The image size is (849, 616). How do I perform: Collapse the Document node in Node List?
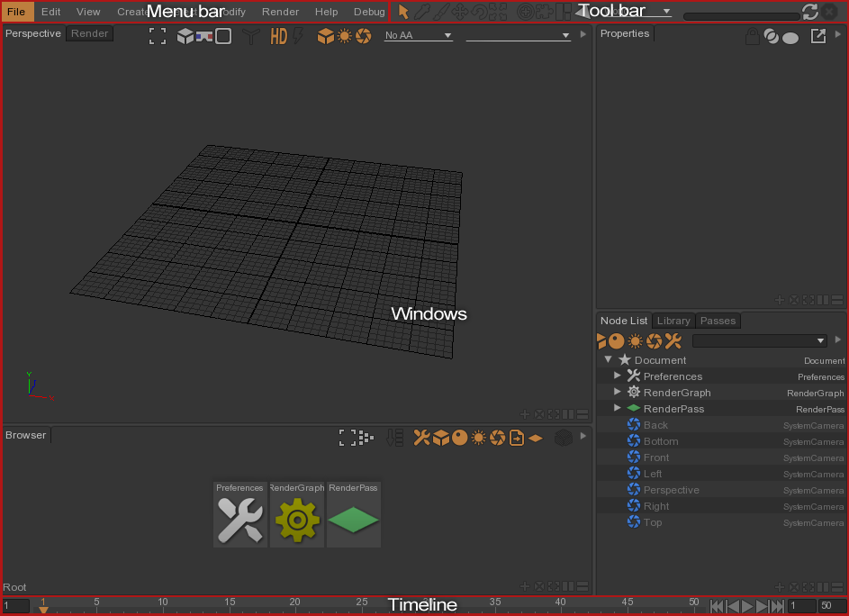[609, 360]
